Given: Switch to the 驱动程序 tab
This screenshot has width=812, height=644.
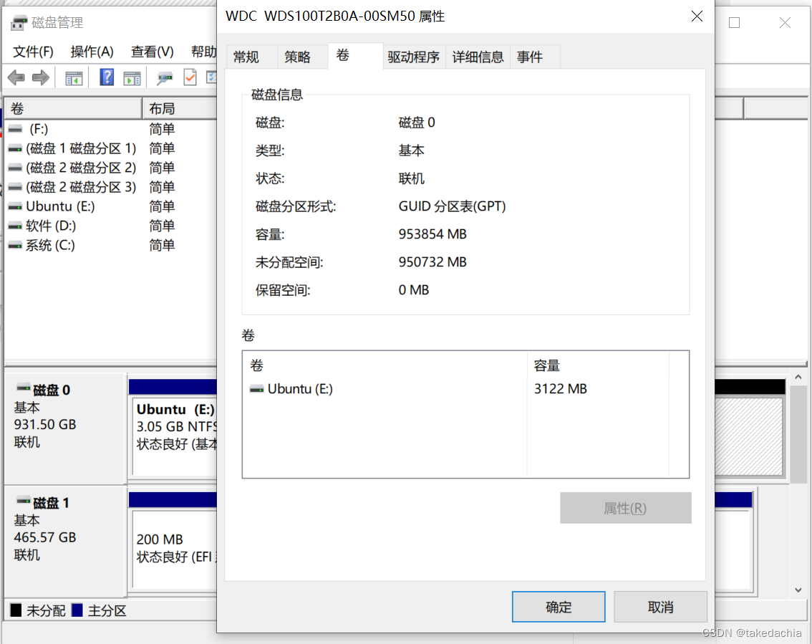Looking at the screenshot, I should click(414, 57).
